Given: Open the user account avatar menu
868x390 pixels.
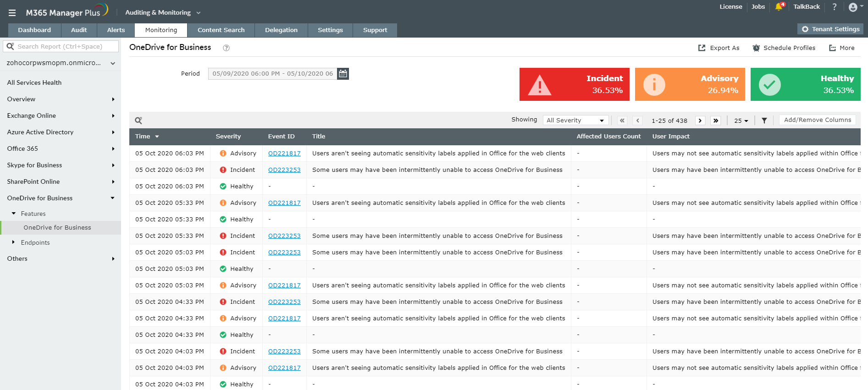Looking at the screenshot, I should tap(856, 7).
